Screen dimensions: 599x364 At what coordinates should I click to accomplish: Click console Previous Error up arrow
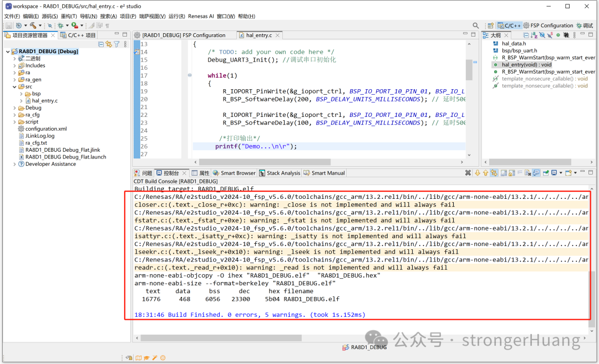485,173
